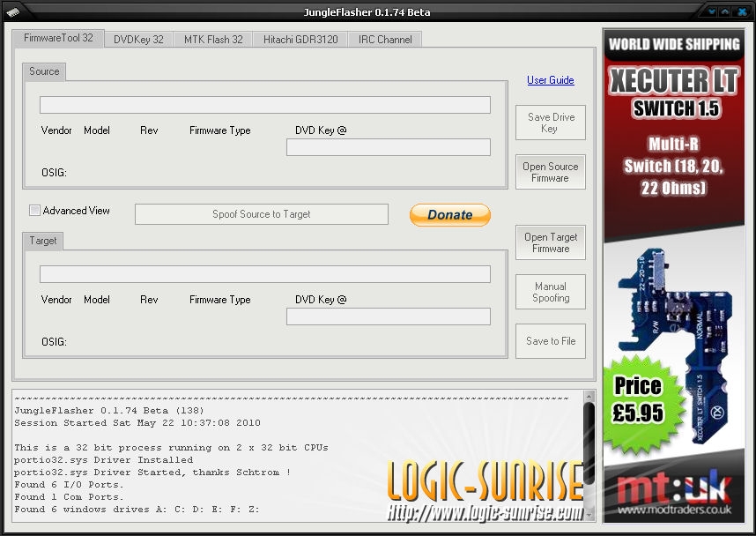Click the Save to File button
The height and width of the screenshot is (536, 756).
pos(551,341)
